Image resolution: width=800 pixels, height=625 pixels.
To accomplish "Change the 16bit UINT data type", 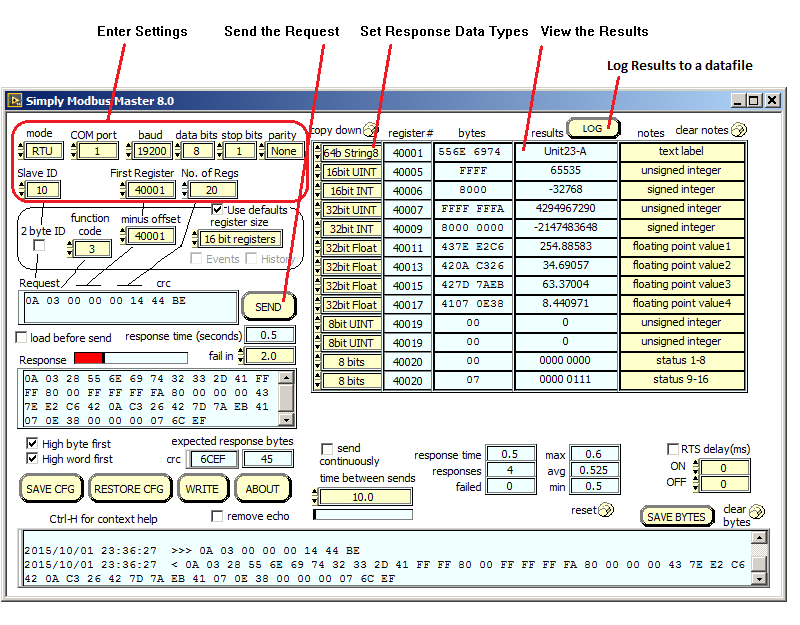I will pos(351,172).
